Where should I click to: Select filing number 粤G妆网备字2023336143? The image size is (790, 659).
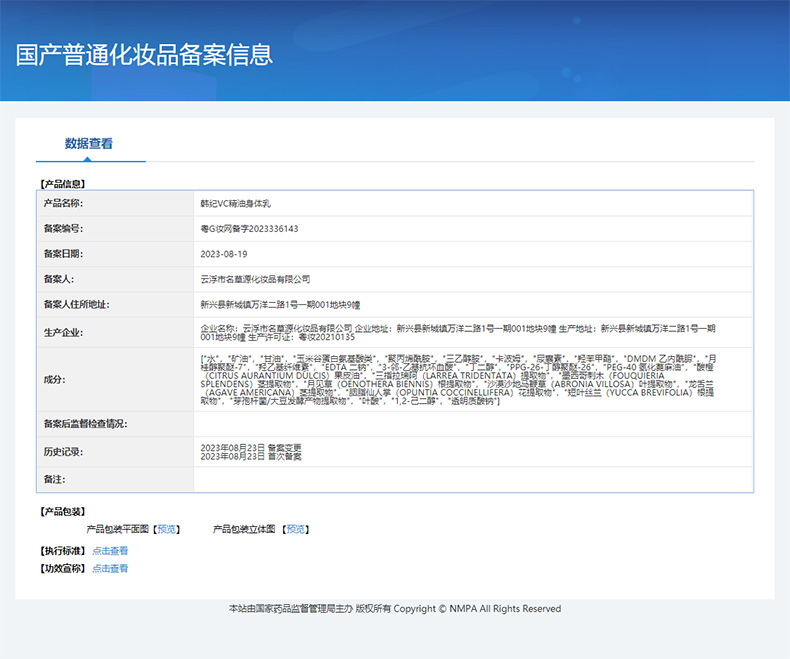(249, 229)
